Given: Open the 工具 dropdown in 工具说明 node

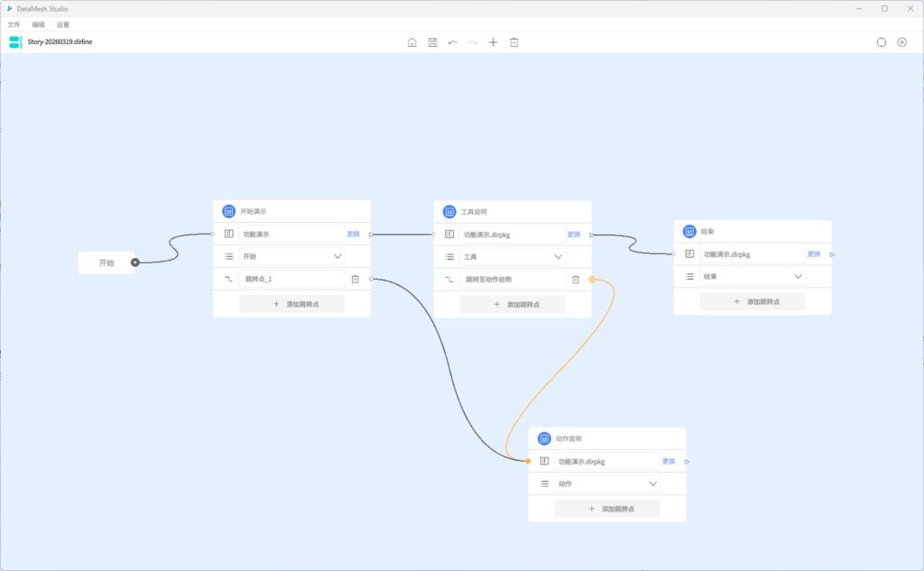Looking at the screenshot, I should click(x=559, y=257).
